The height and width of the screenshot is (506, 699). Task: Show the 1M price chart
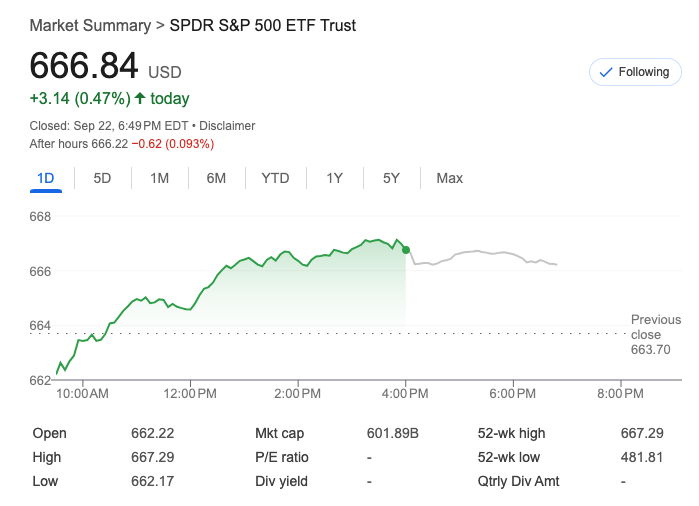tap(159, 178)
